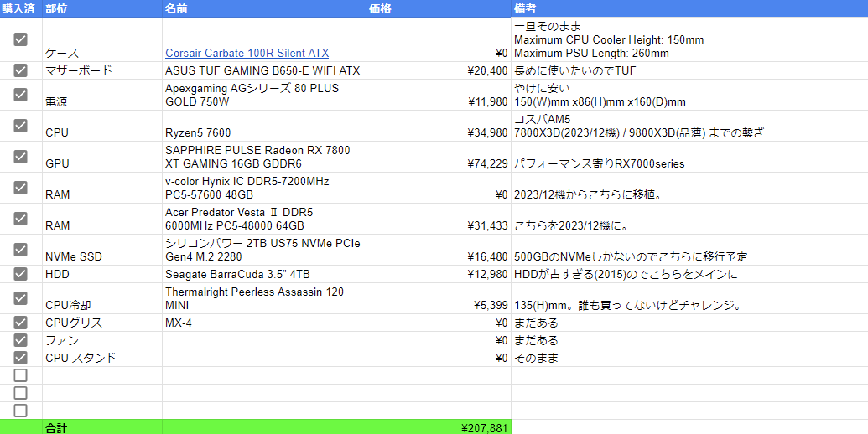Select the ¥31,433 price cell

click(x=439, y=219)
